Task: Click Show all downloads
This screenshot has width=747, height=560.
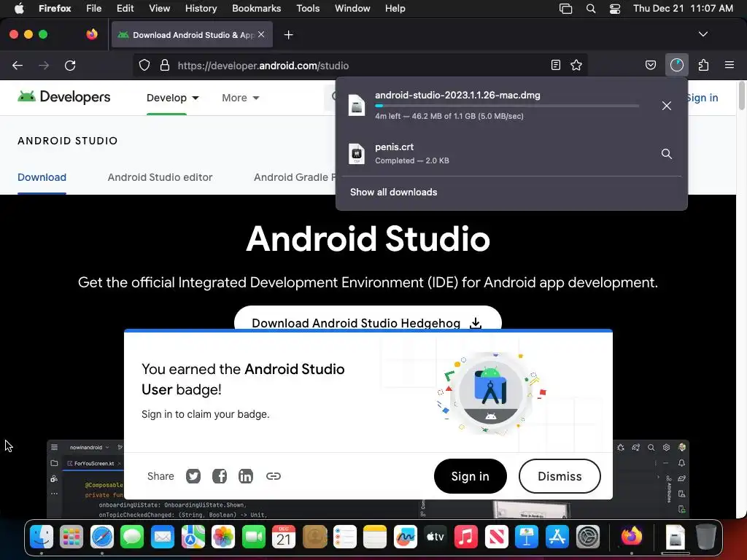Action: (x=393, y=192)
